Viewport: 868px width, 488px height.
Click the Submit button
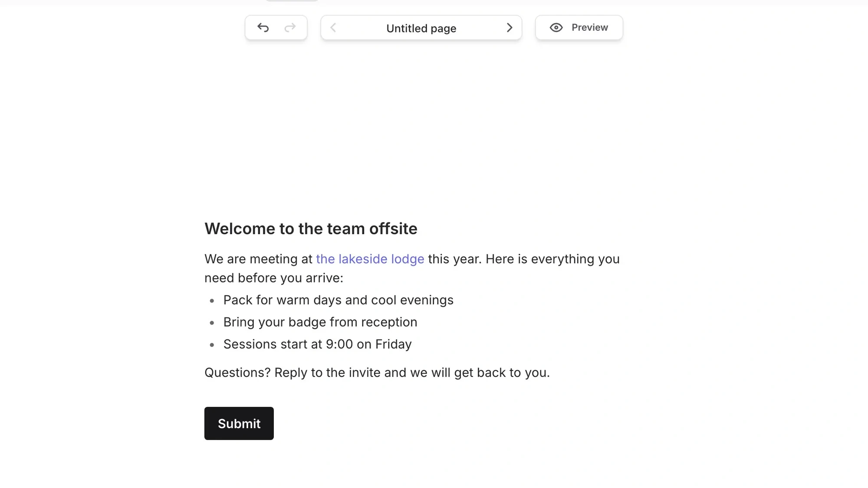239,423
